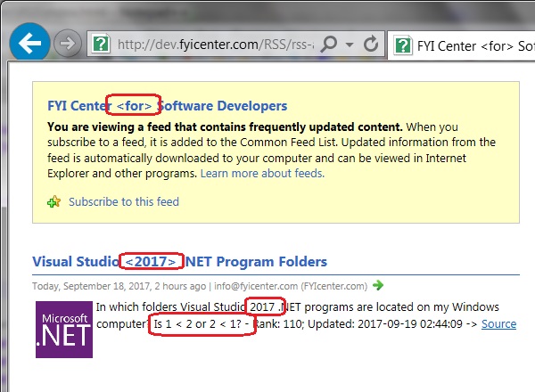The height and width of the screenshot is (392, 535).
Task: Click the grey forward navigation arrow
Action: (68, 44)
